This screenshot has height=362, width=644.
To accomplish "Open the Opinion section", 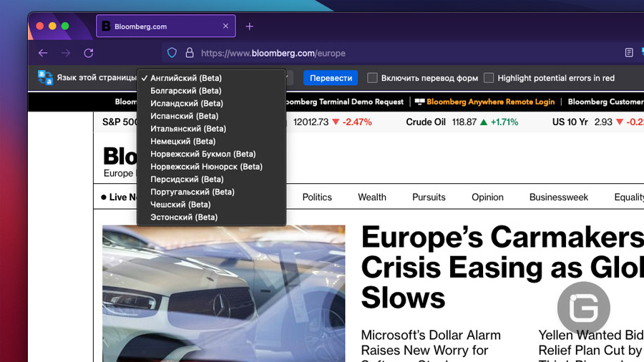I will pos(487,197).
